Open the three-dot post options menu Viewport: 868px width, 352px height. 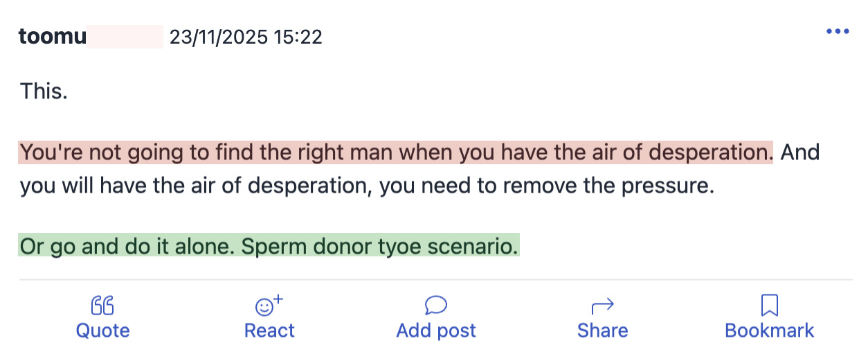[x=837, y=32]
